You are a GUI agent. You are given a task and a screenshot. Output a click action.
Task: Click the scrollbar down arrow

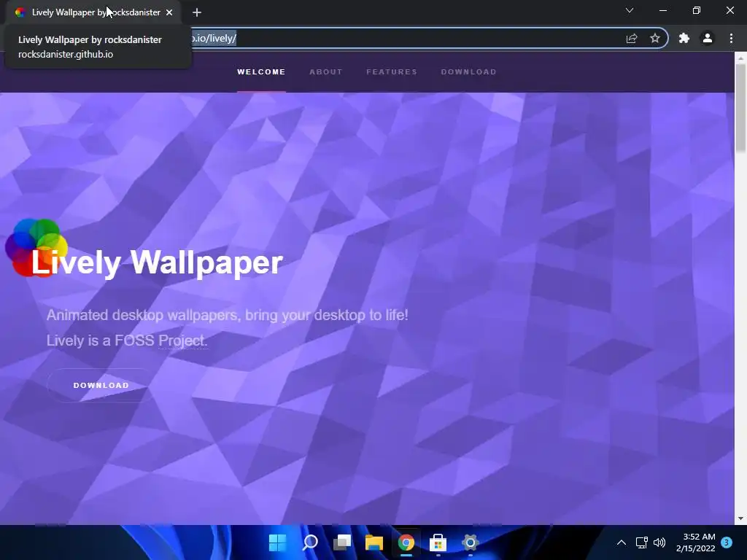point(740,518)
